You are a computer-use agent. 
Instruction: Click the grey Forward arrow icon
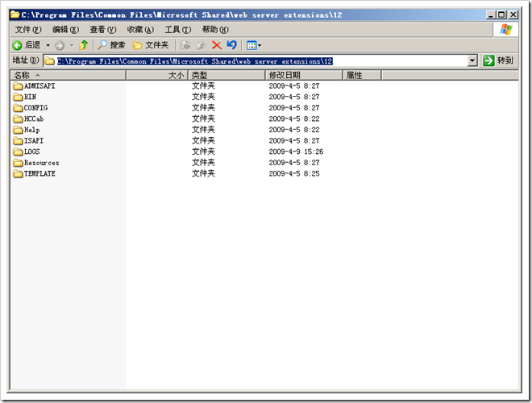pos(60,45)
